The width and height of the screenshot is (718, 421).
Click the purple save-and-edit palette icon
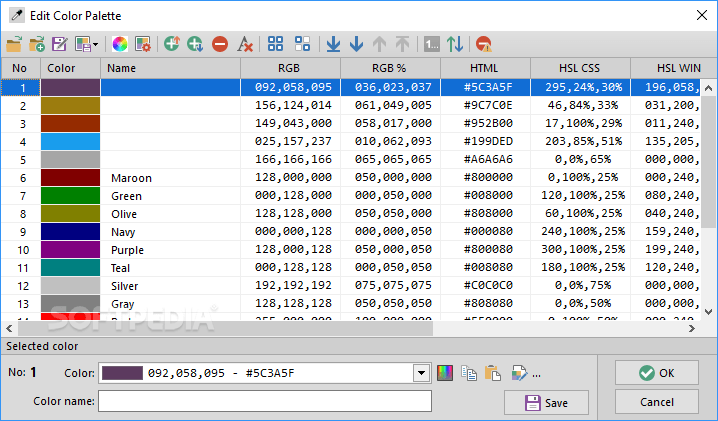coord(60,44)
